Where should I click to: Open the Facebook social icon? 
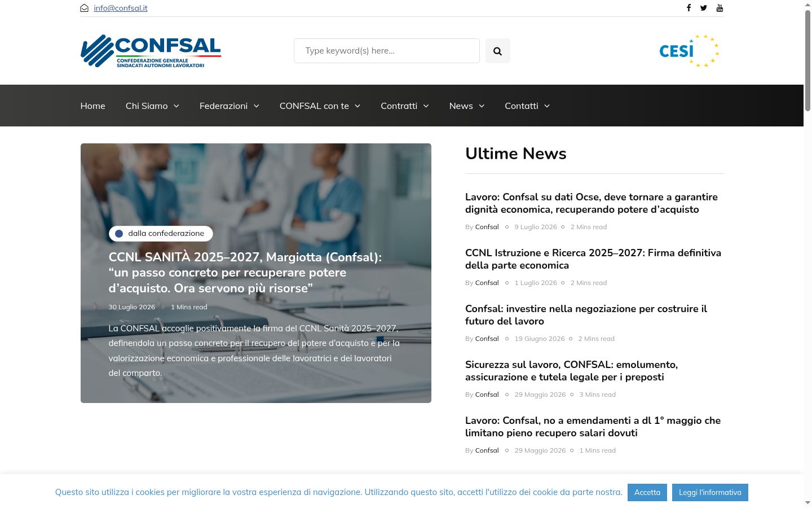coord(689,8)
